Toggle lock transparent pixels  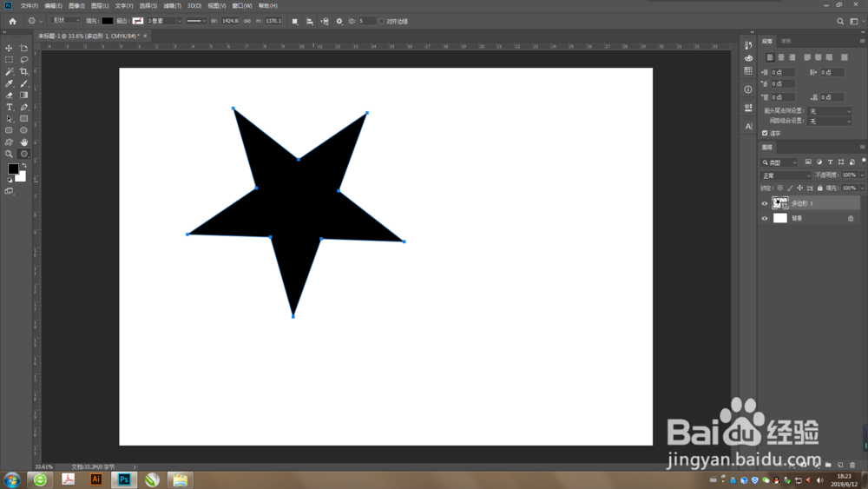point(780,188)
